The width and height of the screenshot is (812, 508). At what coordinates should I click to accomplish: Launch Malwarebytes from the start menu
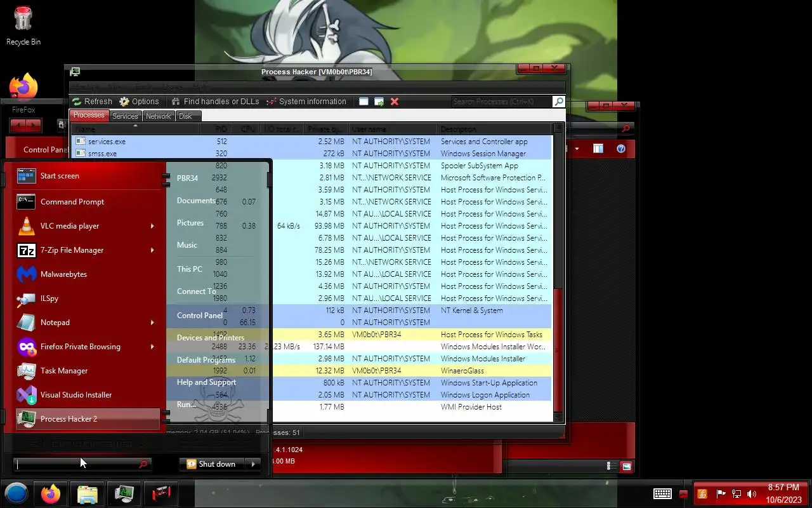tap(88, 274)
